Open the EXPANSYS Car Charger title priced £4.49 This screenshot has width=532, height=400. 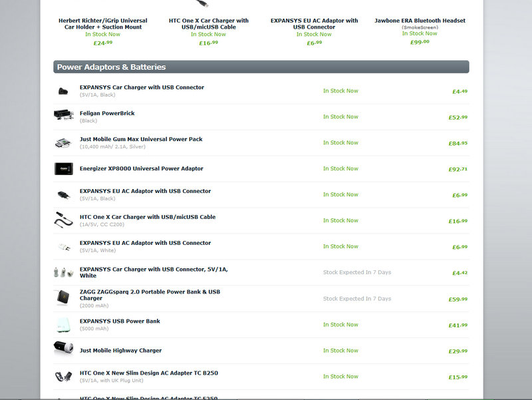pos(142,87)
